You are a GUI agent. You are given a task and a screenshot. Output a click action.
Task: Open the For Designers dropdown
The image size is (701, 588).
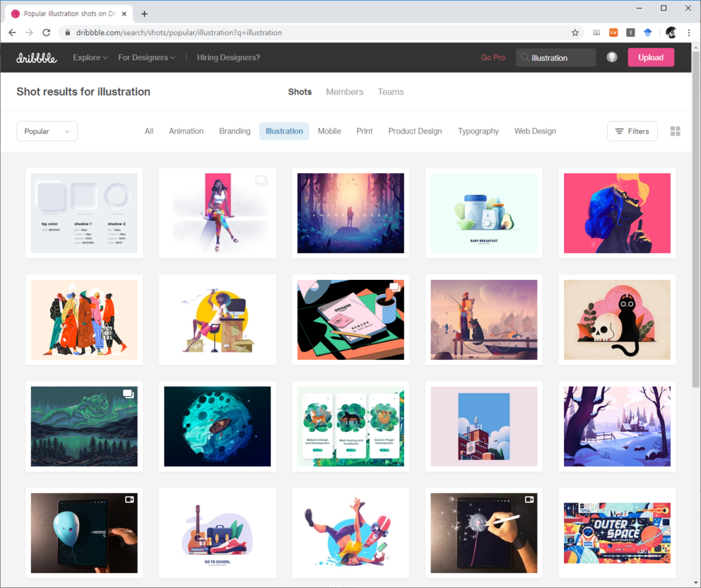pos(146,57)
